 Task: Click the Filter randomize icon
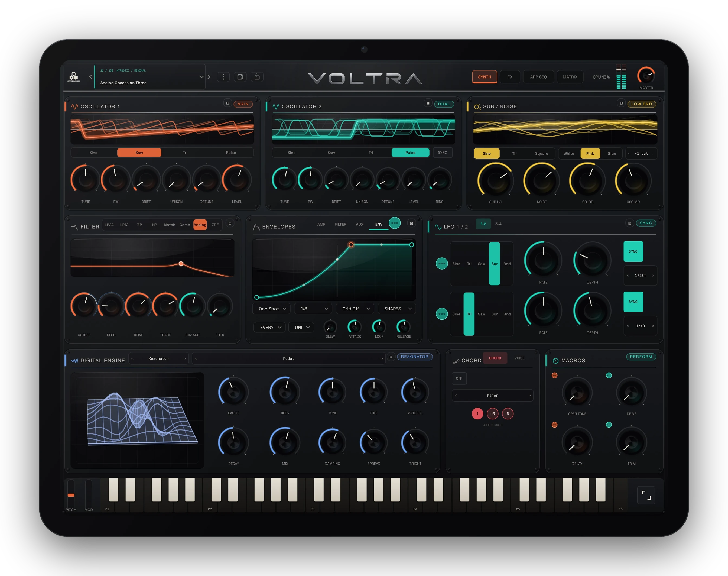tap(230, 224)
